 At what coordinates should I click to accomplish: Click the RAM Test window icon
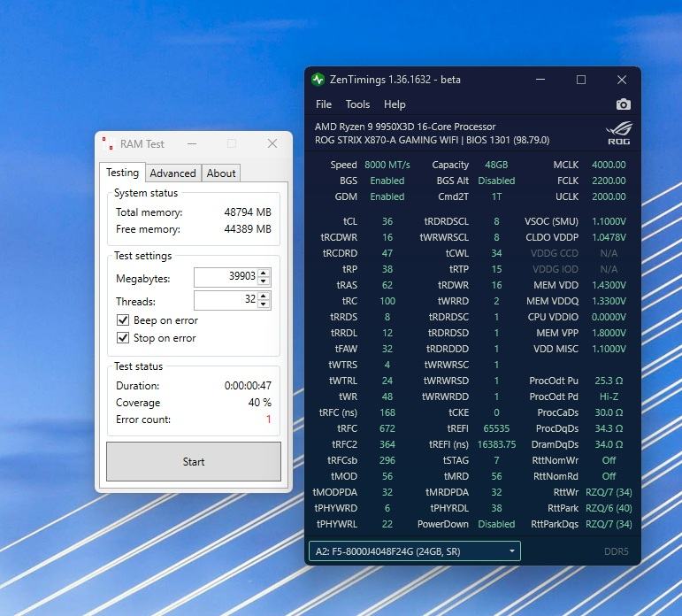coord(107,143)
